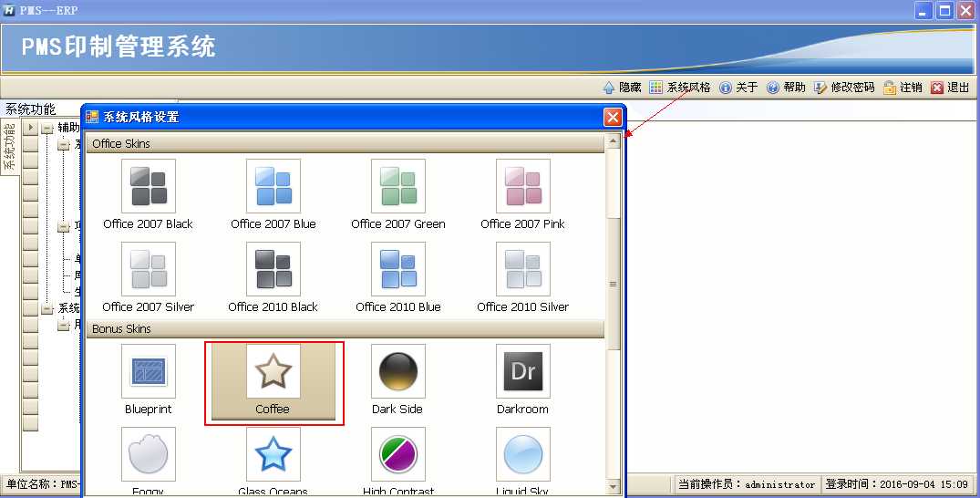Open 系统风格 skin settings
The height and width of the screenshot is (498, 980).
[x=680, y=88]
